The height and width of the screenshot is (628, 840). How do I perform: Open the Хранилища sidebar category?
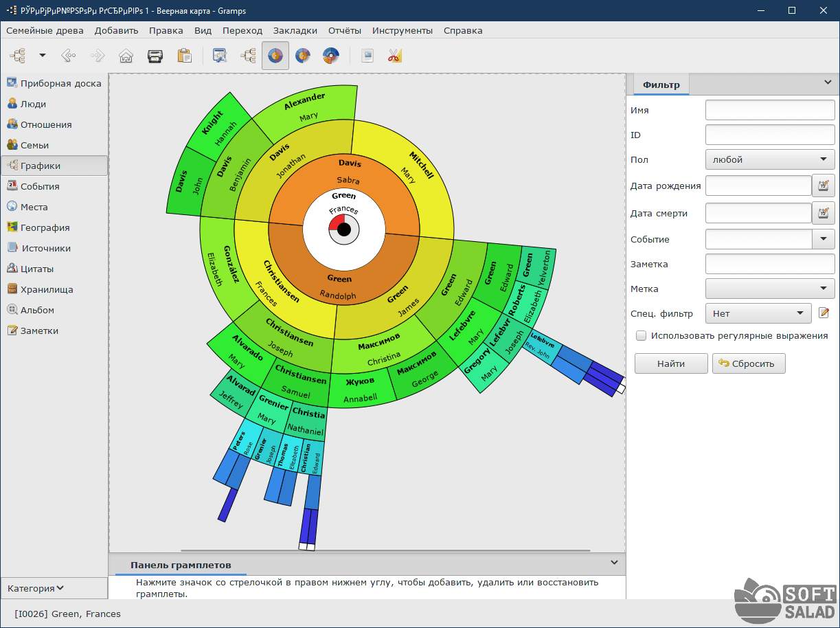point(54,289)
